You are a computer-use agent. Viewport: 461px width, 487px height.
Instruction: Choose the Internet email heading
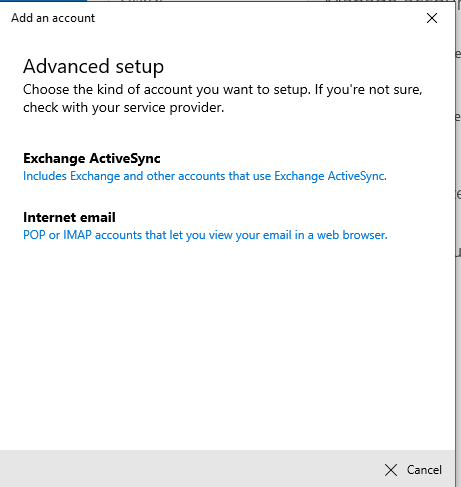(69, 217)
